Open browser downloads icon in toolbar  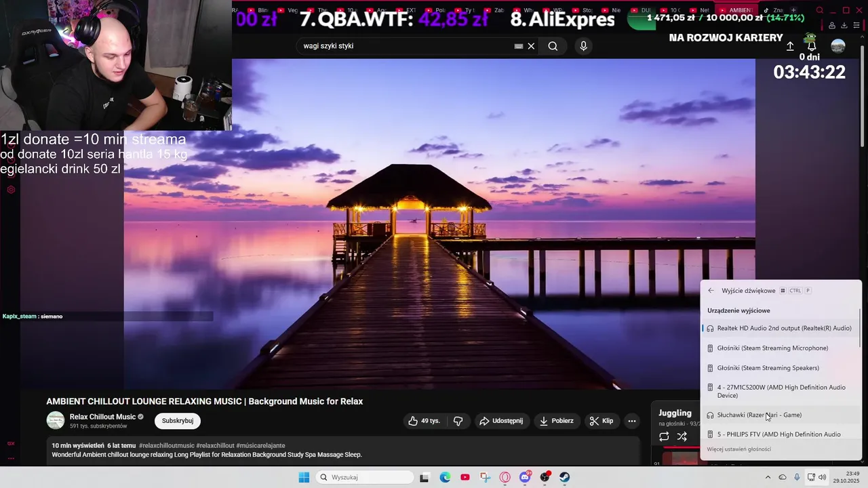pyautogui.click(x=844, y=26)
